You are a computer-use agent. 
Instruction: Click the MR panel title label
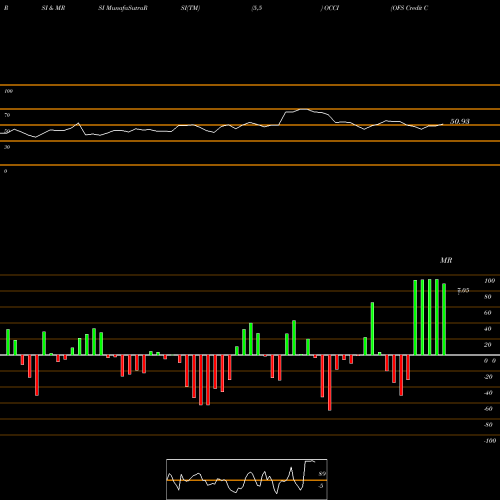446,260
